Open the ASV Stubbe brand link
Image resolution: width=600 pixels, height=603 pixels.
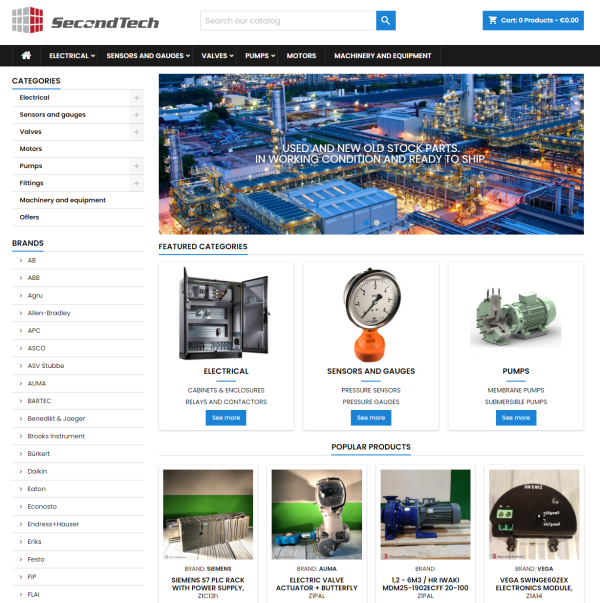tap(46, 366)
